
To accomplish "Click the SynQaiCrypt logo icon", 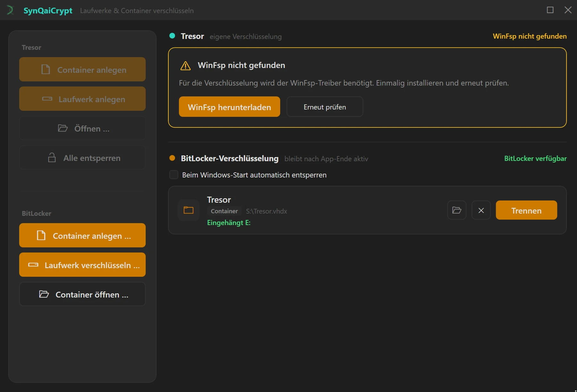I will (x=10, y=10).
